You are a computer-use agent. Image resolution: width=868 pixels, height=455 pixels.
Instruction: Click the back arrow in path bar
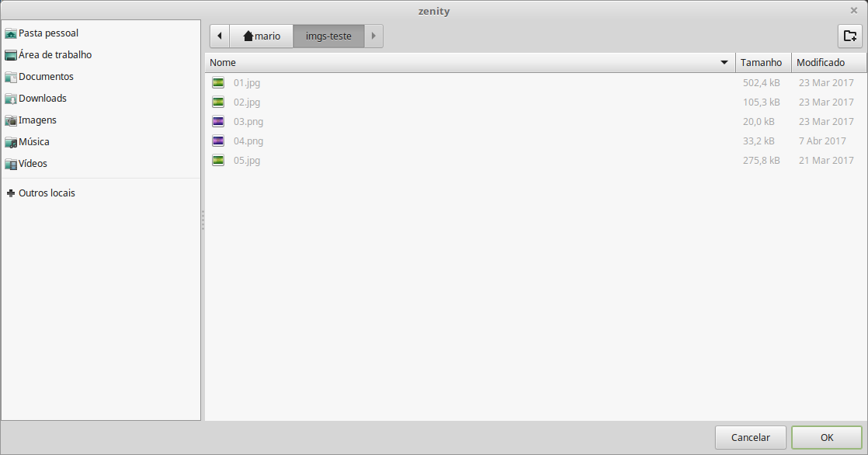pyautogui.click(x=220, y=36)
